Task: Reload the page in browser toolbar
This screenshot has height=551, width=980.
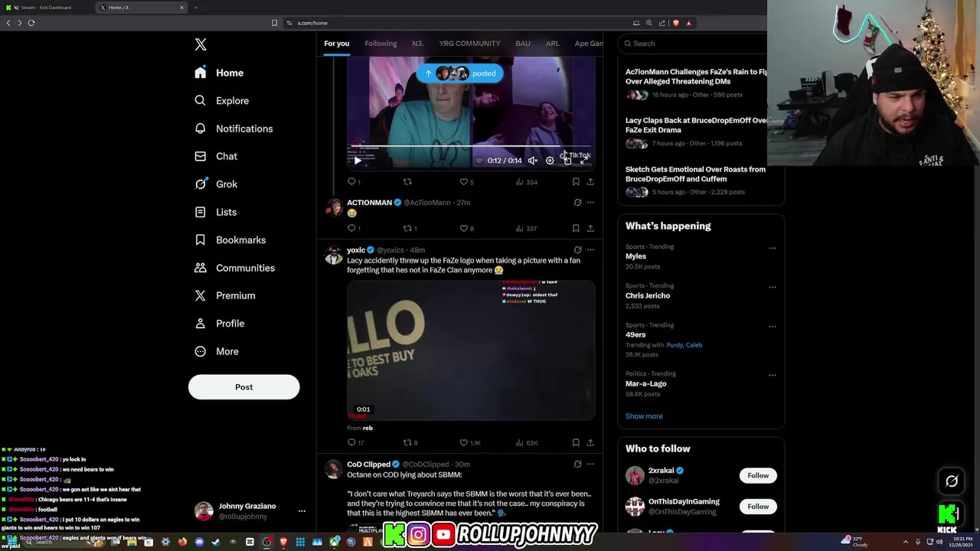Action: [31, 23]
